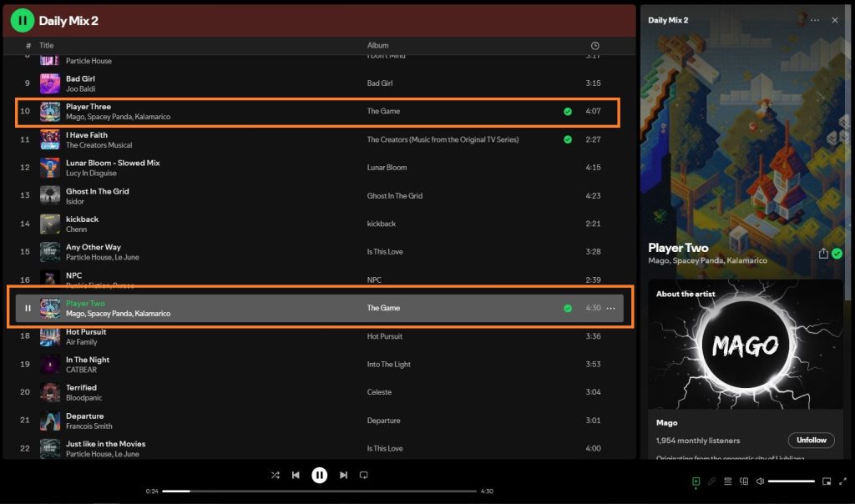Screen dimensions: 855x504
Task: Open the miniplayer
Action: click(x=827, y=481)
